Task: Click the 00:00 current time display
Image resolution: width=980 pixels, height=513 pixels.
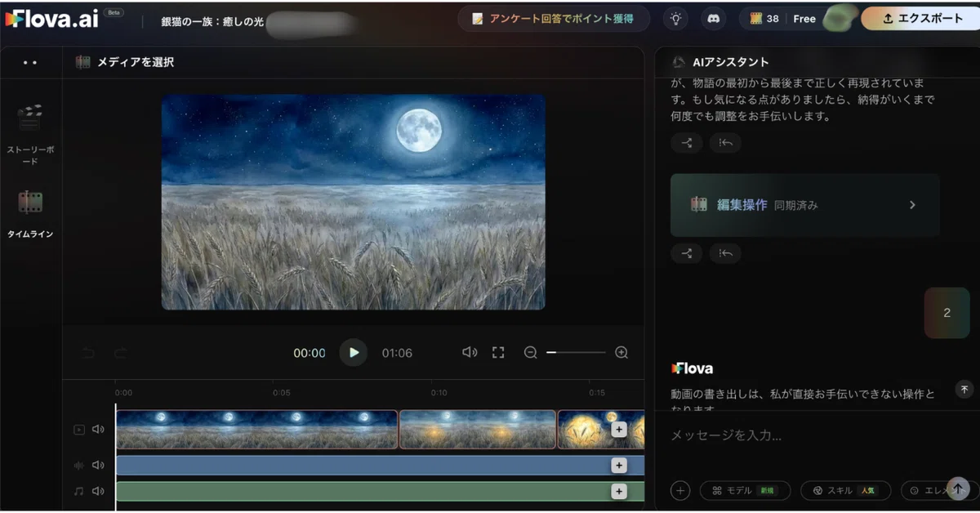Action: coord(310,353)
